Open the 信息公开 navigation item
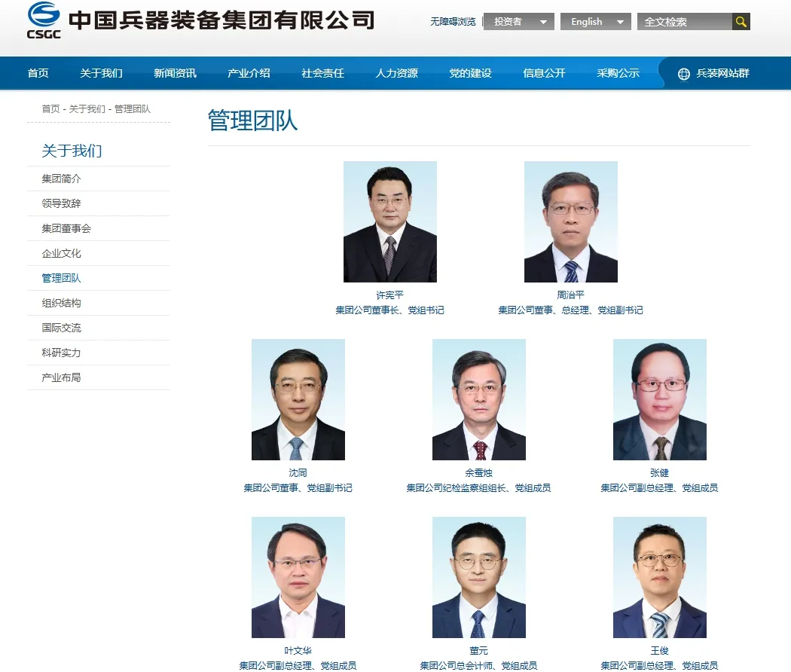Image resolution: width=791 pixels, height=672 pixels. [545, 73]
